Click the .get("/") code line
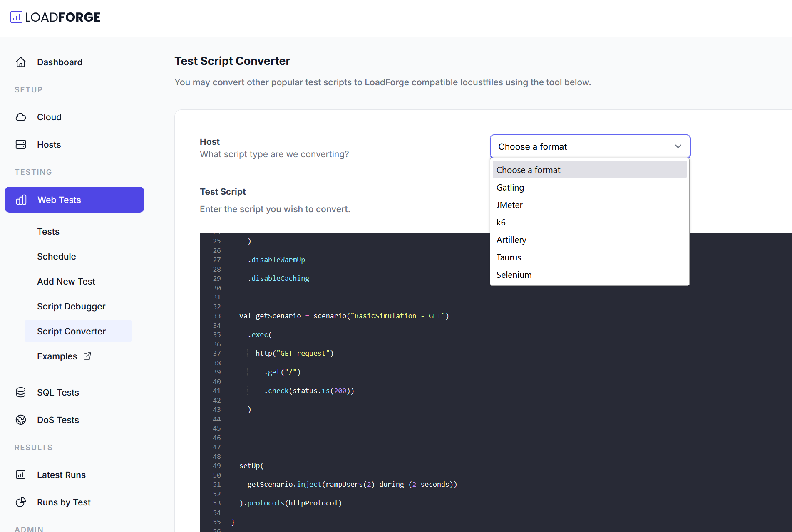The height and width of the screenshot is (532, 792). coord(282,372)
